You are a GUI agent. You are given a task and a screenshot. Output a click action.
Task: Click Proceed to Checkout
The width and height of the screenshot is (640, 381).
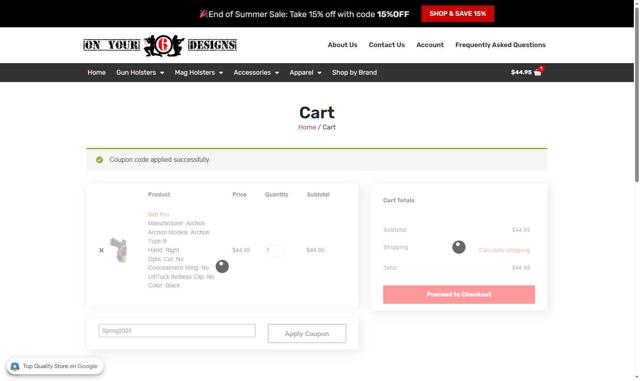pos(459,294)
